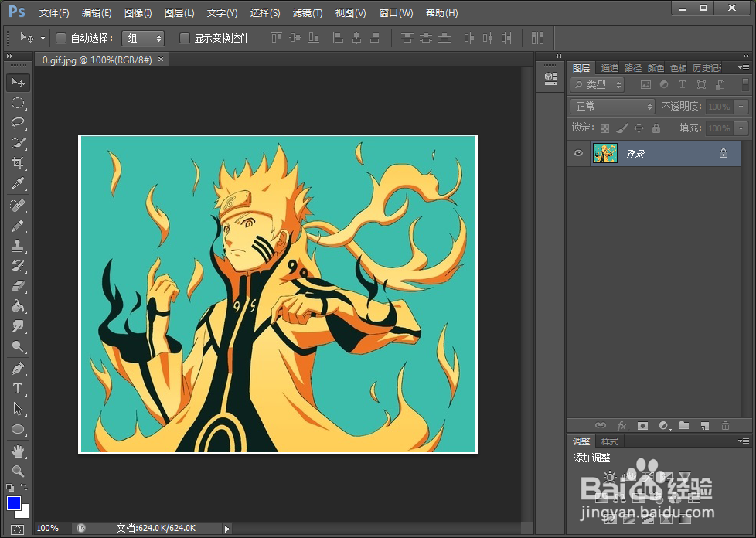Select the Horizontal Type tool

18,389
